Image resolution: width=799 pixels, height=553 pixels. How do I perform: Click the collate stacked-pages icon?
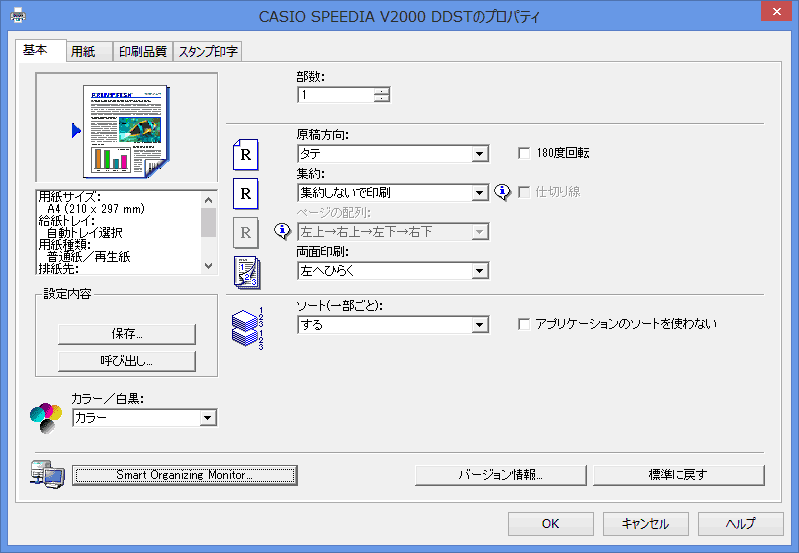point(248,328)
